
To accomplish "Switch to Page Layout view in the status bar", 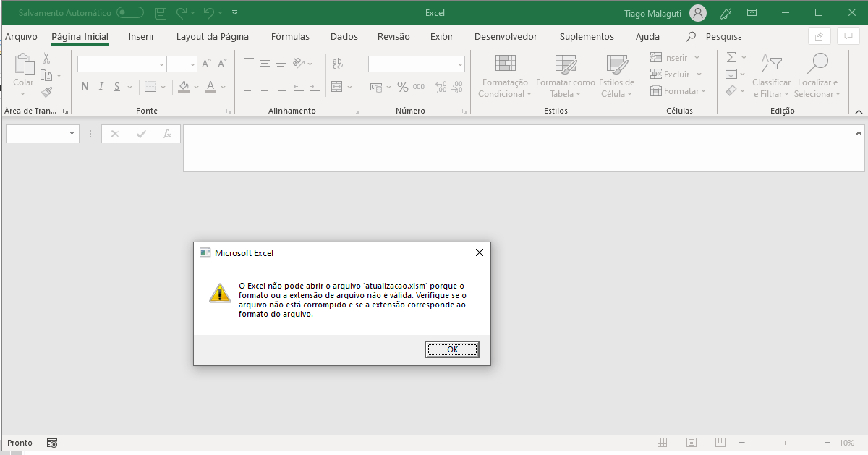I will pos(692,443).
